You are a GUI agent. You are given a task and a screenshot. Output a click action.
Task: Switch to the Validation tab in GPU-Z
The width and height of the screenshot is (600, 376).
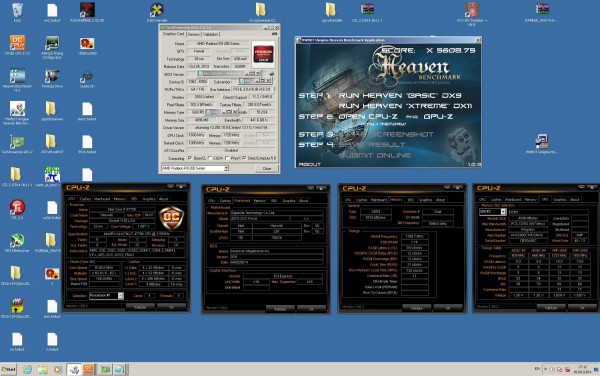[x=210, y=34]
